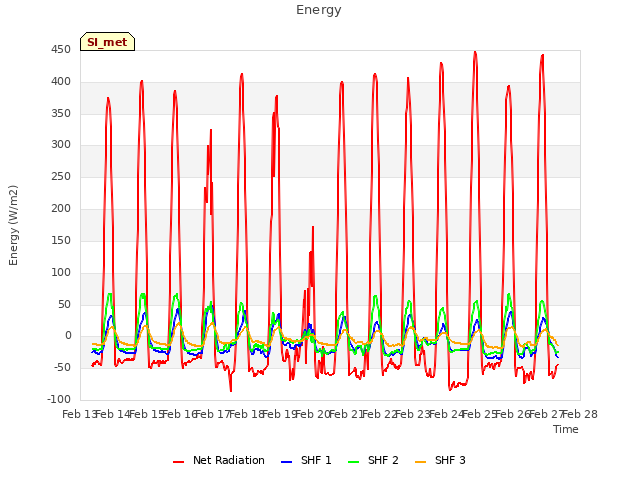Click the -100 y-axis tick label
The height and width of the screenshot is (480, 640).
pyautogui.click(x=59, y=399)
